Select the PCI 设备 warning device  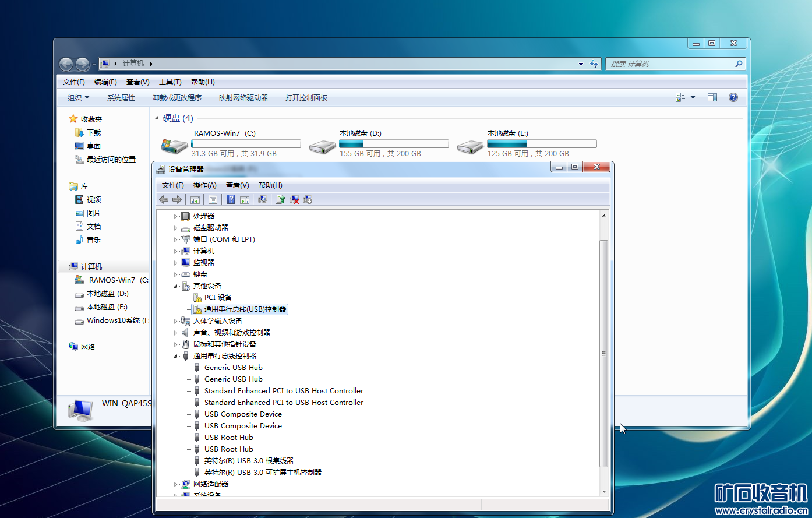(x=218, y=298)
